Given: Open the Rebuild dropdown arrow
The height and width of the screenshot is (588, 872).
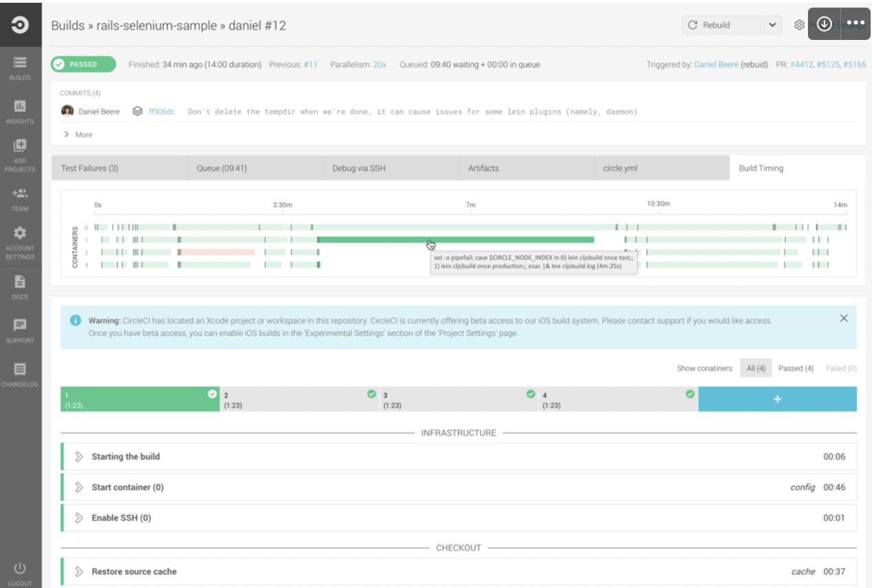Looking at the screenshot, I should 772,25.
